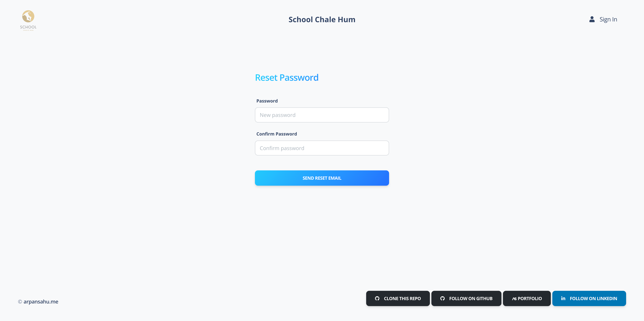Click the Password field label

[x=267, y=101]
